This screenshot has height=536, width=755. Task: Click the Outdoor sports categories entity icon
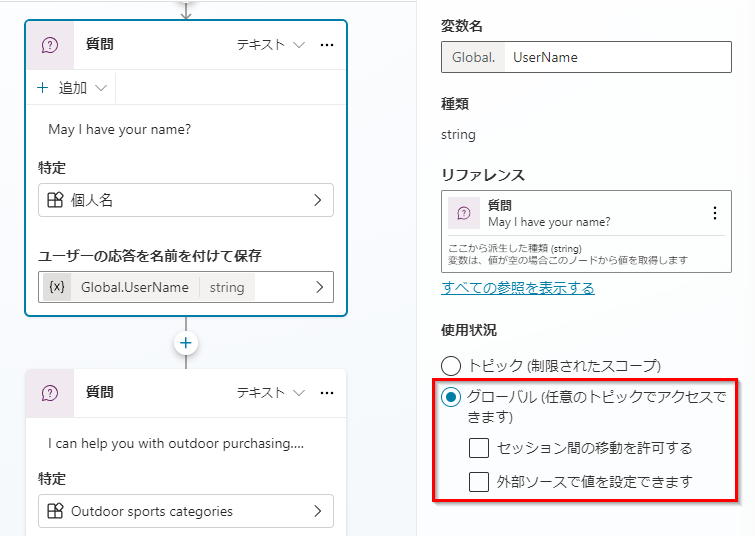click(56, 511)
